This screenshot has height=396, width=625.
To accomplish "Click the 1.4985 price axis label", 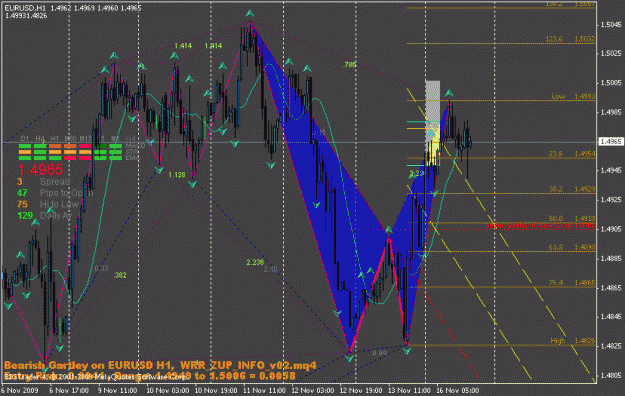I will 611,112.
